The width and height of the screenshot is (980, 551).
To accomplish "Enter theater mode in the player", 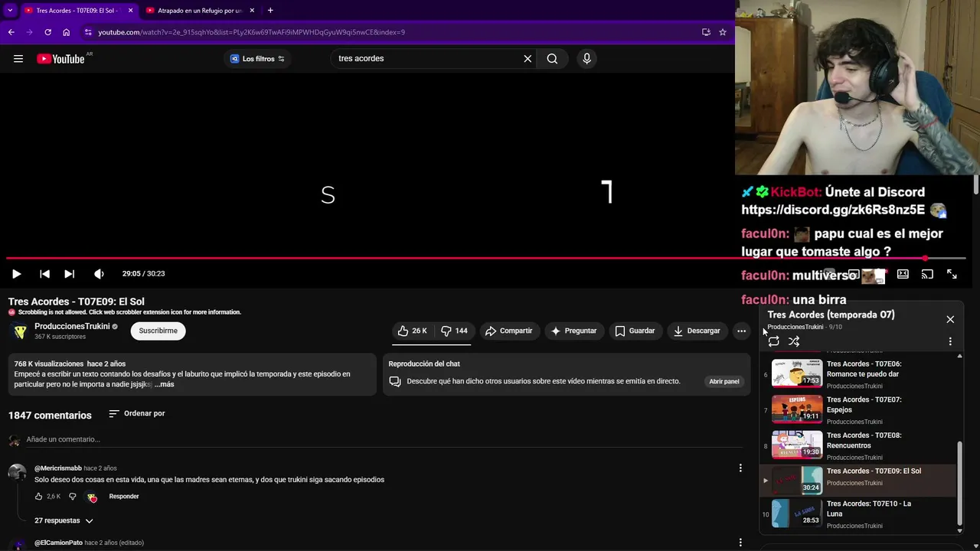I will coord(903,274).
